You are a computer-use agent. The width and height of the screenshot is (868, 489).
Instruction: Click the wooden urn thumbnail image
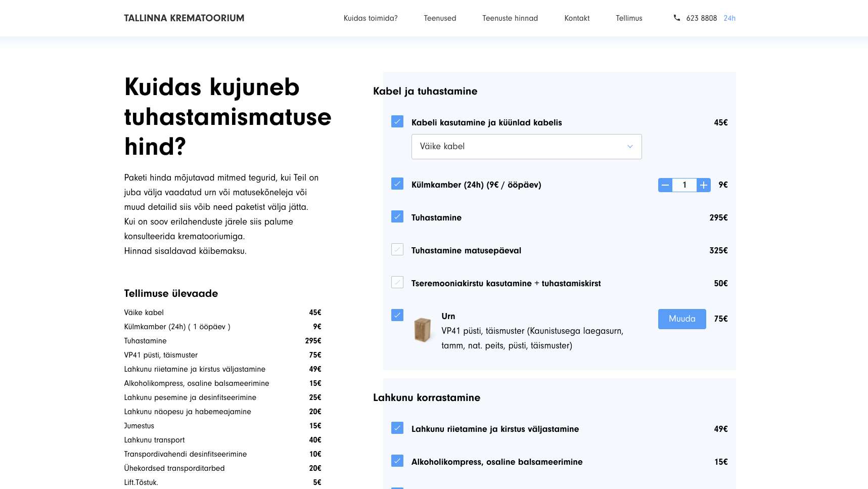422,330
